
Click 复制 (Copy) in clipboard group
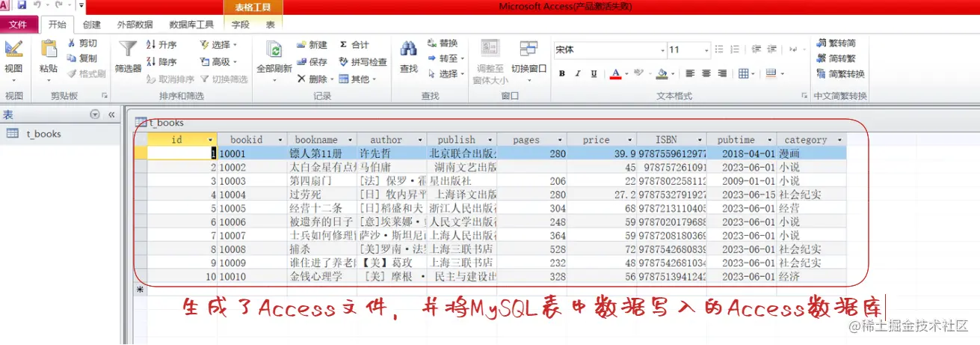(x=82, y=58)
